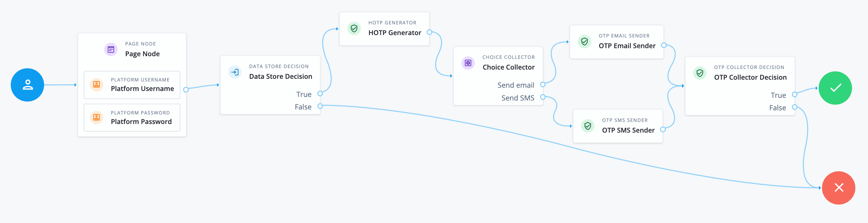Click the orange Platform Password icon

pos(97,117)
